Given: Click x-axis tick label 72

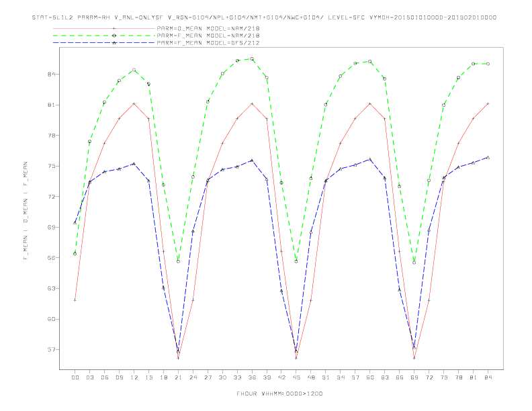Looking at the screenshot, I should pos(429,377).
